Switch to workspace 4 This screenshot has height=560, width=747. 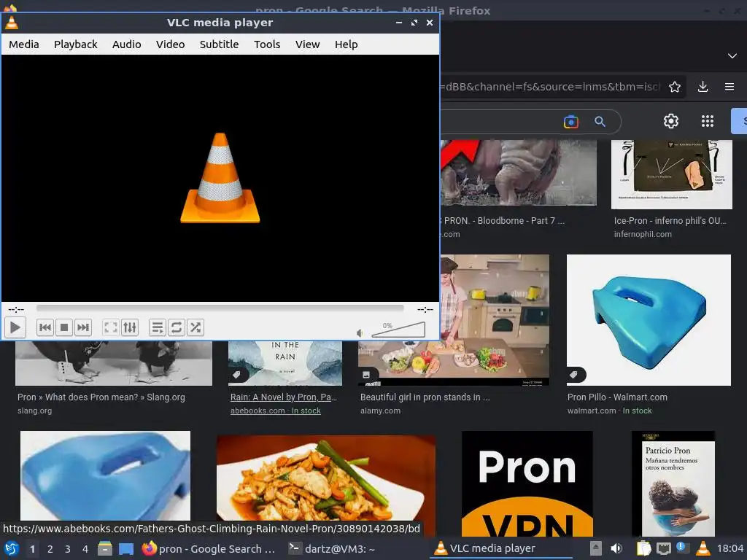[x=85, y=549]
